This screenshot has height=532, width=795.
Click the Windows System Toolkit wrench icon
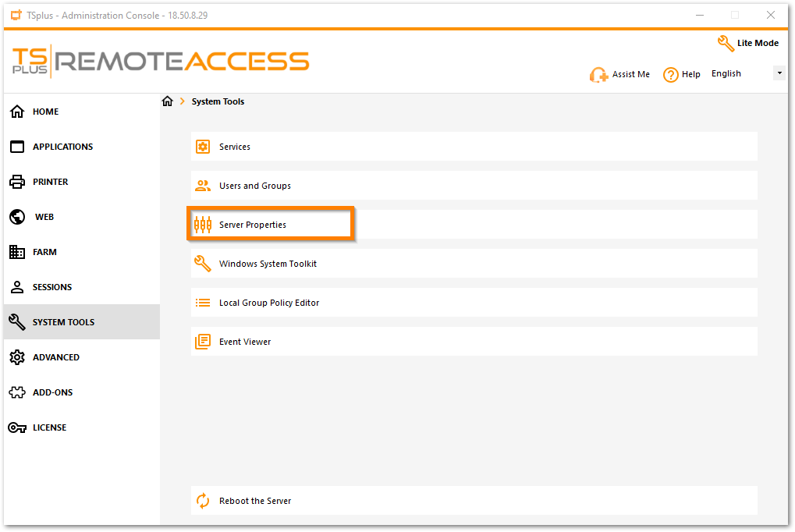point(203,264)
